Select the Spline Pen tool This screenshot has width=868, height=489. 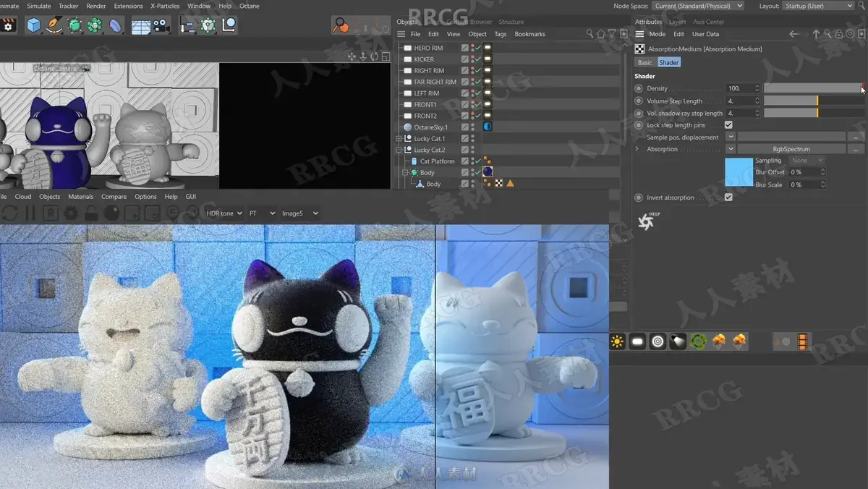pos(54,26)
